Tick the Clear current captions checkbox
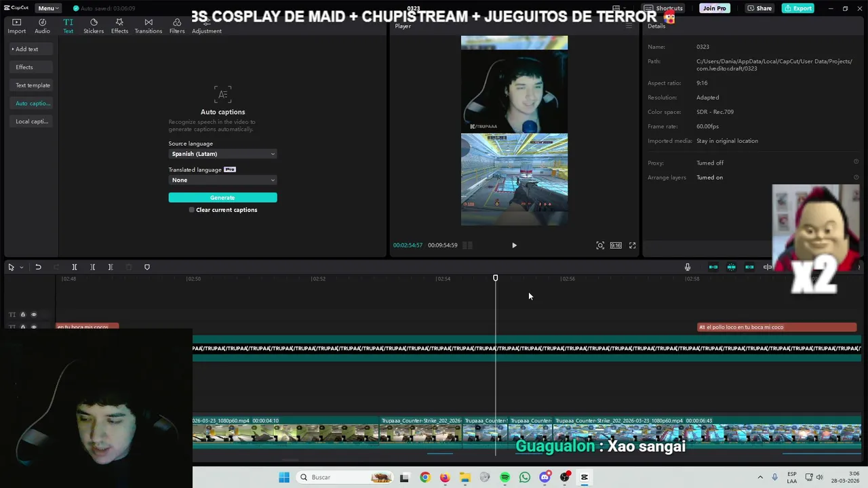Image resolution: width=868 pixels, height=488 pixels. 192,210
